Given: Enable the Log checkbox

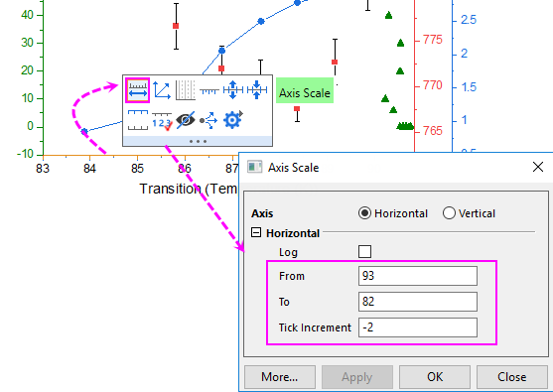Looking at the screenshot, I should coord(364,252).
